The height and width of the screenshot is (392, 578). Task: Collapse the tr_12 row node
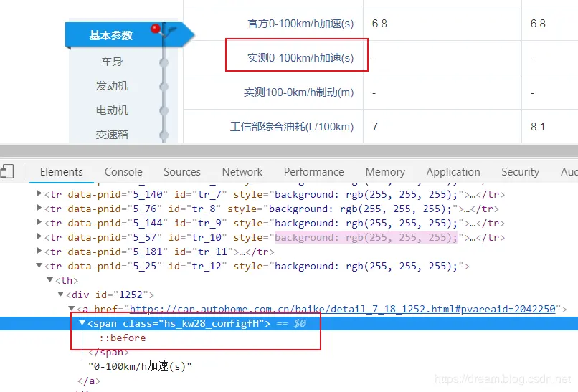click(x=39, y=265)
